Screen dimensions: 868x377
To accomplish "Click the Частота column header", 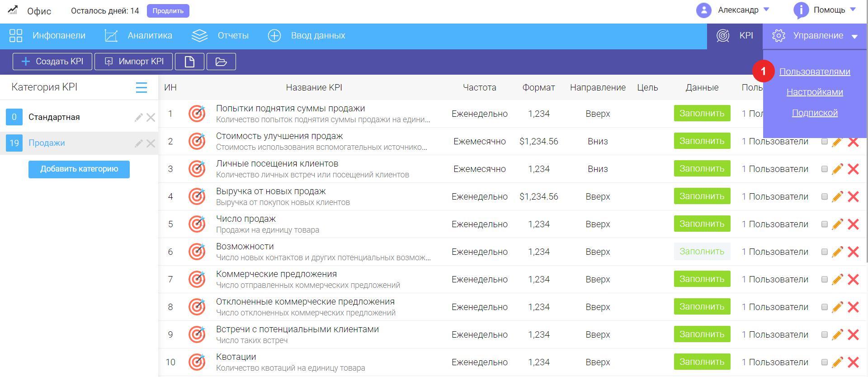I will coord(480,88).
